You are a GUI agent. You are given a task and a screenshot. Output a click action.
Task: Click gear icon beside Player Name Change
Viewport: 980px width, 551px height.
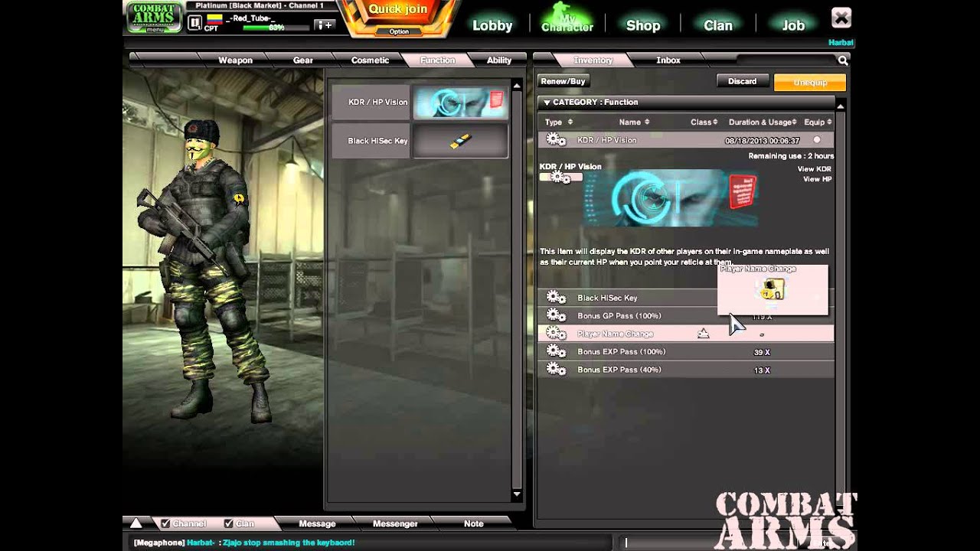556,334
